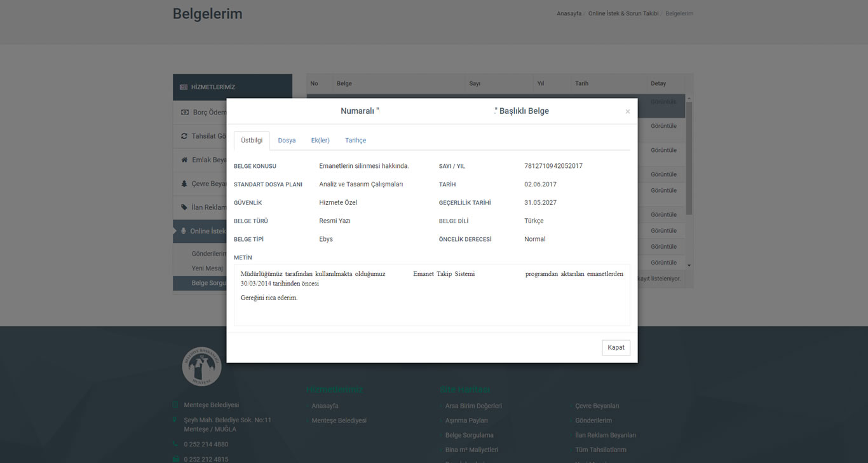This screenshot has height=463, width=868.
Task: Click the Çevre Beyan tree icon
Action: [x=185, y=184]
